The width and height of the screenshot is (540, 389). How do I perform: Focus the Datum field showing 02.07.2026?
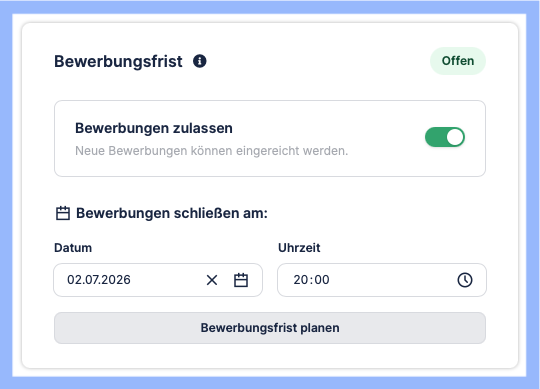coord(158,280)
